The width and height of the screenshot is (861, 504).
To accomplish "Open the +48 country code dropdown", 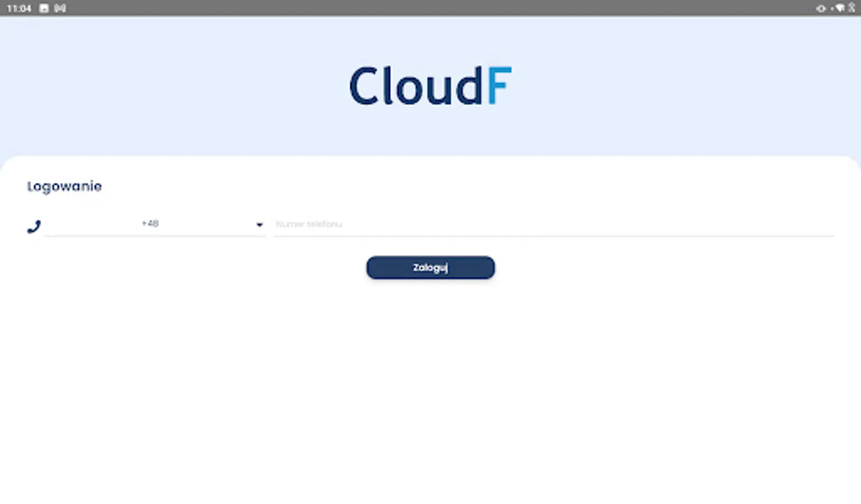I will (x=155, y=224).
